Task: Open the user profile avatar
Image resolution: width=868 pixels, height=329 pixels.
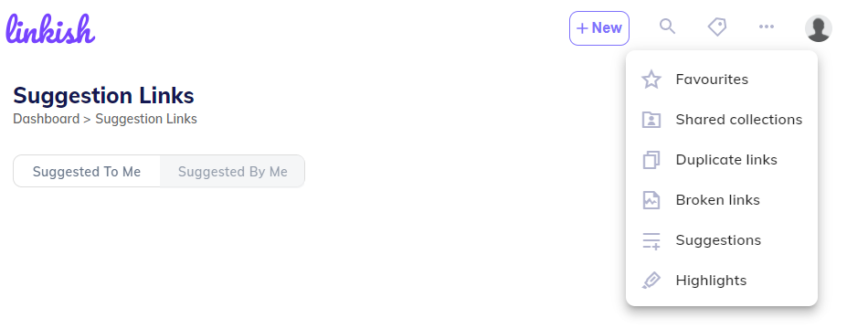Action: pos(819,28)
